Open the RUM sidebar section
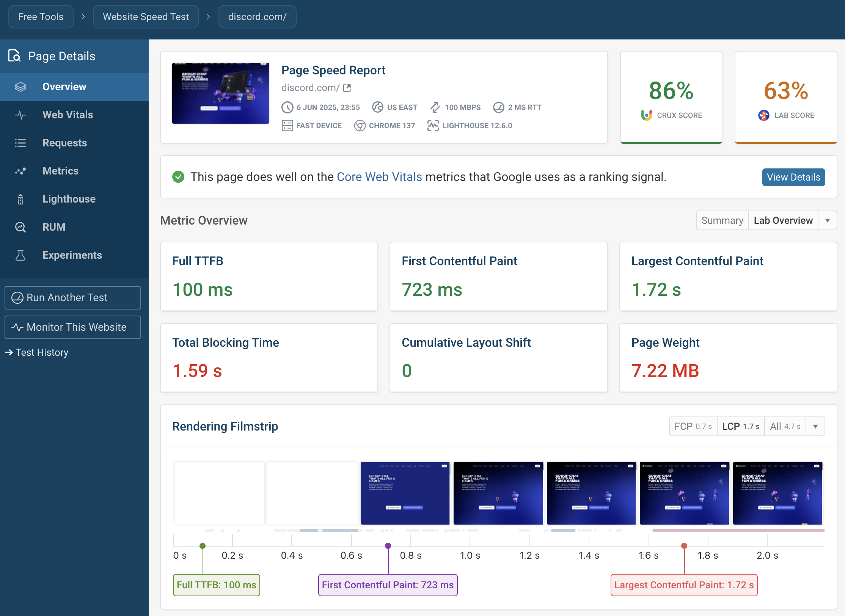Image resolution: width=845 pixels, height=616 pixels. (74, 227)
